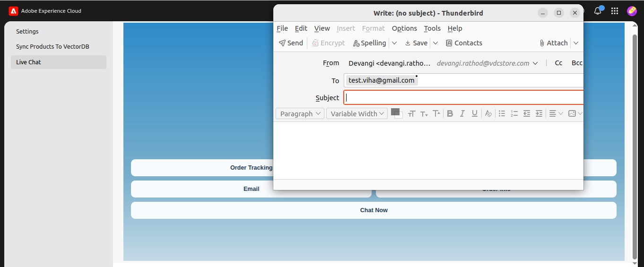Open the insert image dropdown

pyautogui.click(x=575, y=113)
